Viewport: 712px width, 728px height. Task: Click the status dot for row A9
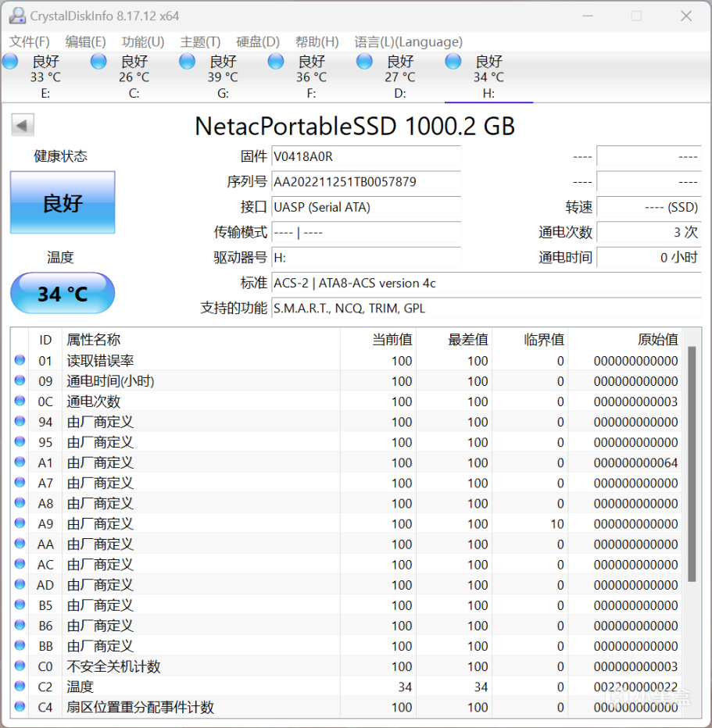pyautogui.click(x=20, y=523)
